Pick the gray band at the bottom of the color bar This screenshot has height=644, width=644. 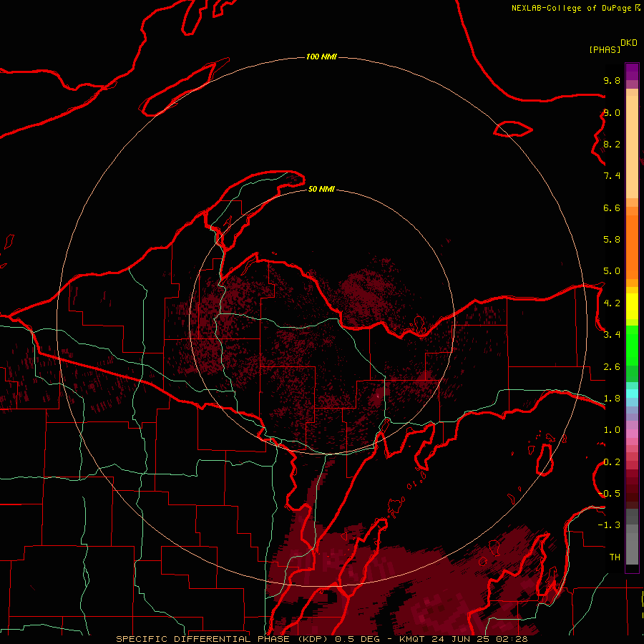[x=632, y=548]
